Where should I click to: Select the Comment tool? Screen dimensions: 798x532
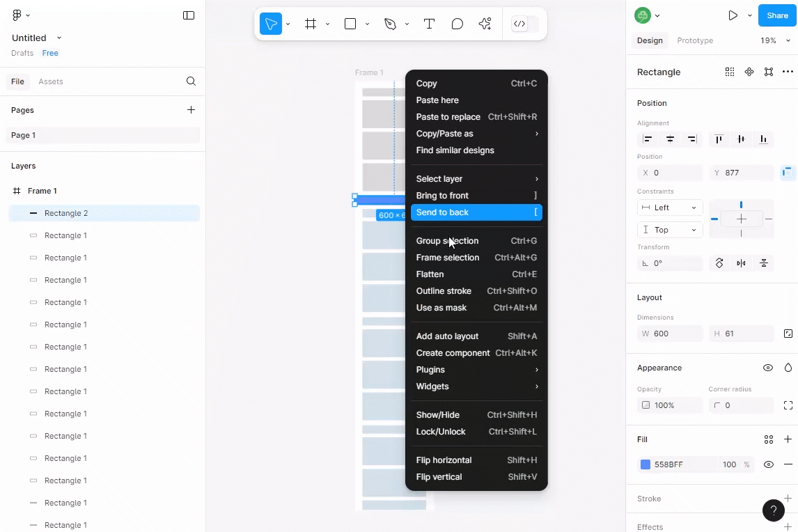457,24
